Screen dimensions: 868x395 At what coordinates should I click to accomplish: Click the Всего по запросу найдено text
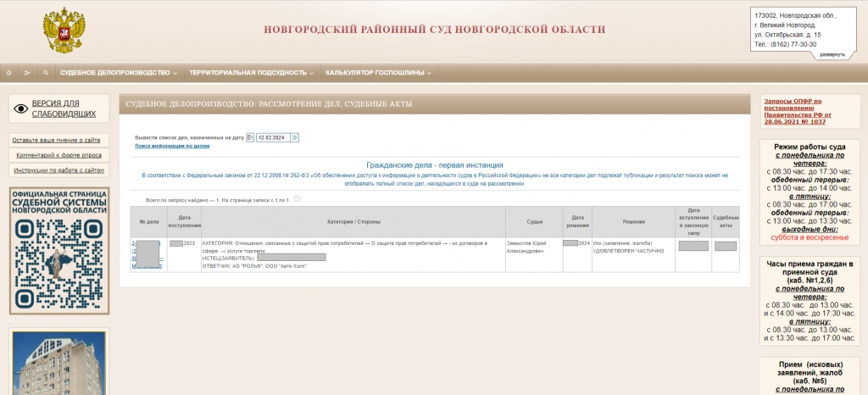pos(218,200)
